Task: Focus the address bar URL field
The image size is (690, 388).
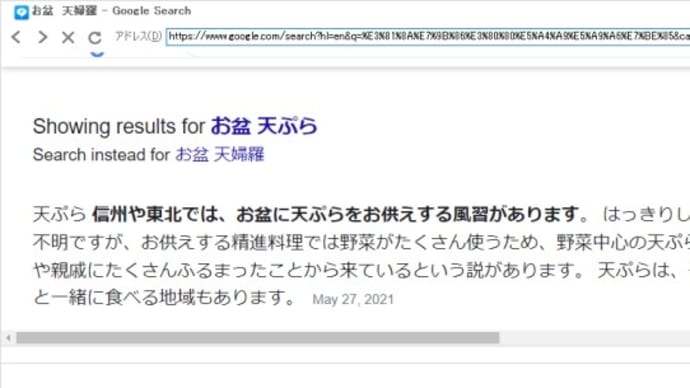Action: [428, 37]
